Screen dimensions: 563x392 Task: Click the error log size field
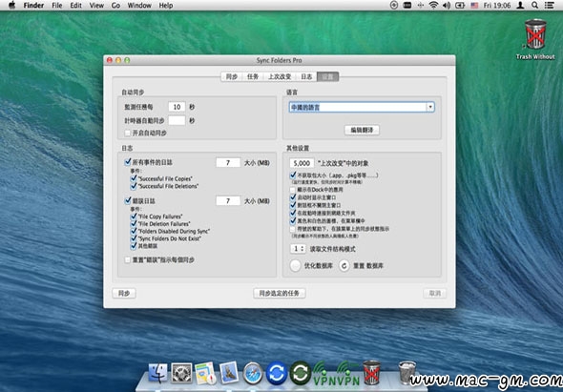click(228, 200)
